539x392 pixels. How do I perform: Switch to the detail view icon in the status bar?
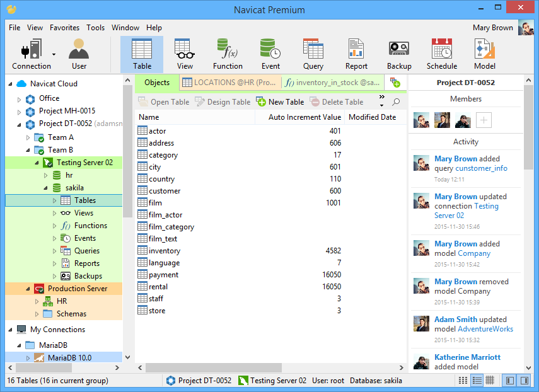coord(477,380)
